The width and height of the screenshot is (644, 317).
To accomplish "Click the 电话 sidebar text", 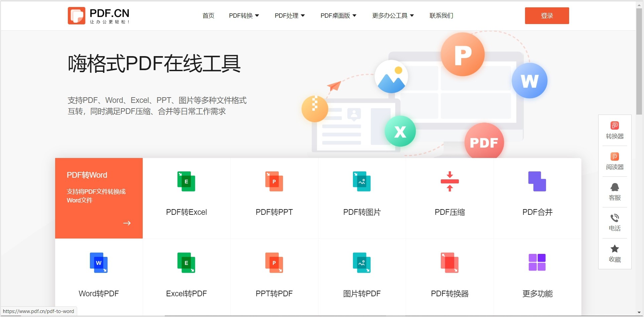I will click(x=615, y=228).
